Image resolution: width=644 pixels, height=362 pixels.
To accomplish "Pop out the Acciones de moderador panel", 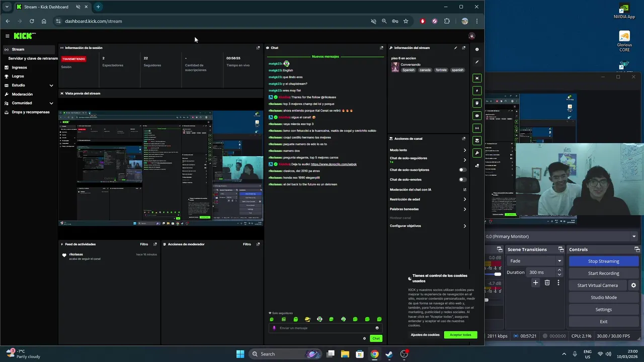I will tap(258, 244).
